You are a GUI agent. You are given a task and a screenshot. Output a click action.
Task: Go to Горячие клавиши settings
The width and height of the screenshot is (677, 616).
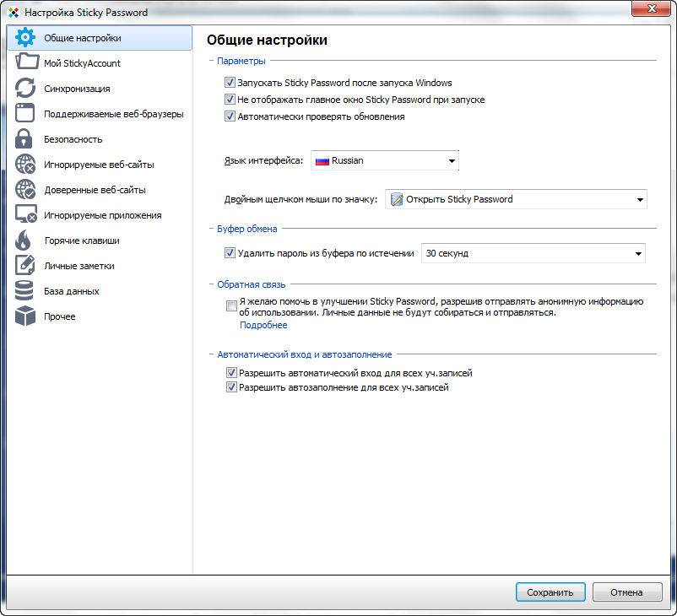pos(100,240)
